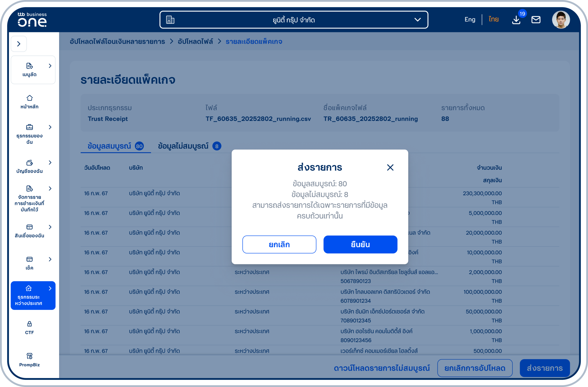This screenshot has height=387, width=588.
Task: Expand the collapsed sidebar with chevron
Action: pyautogui.click(x=19, y=44)
